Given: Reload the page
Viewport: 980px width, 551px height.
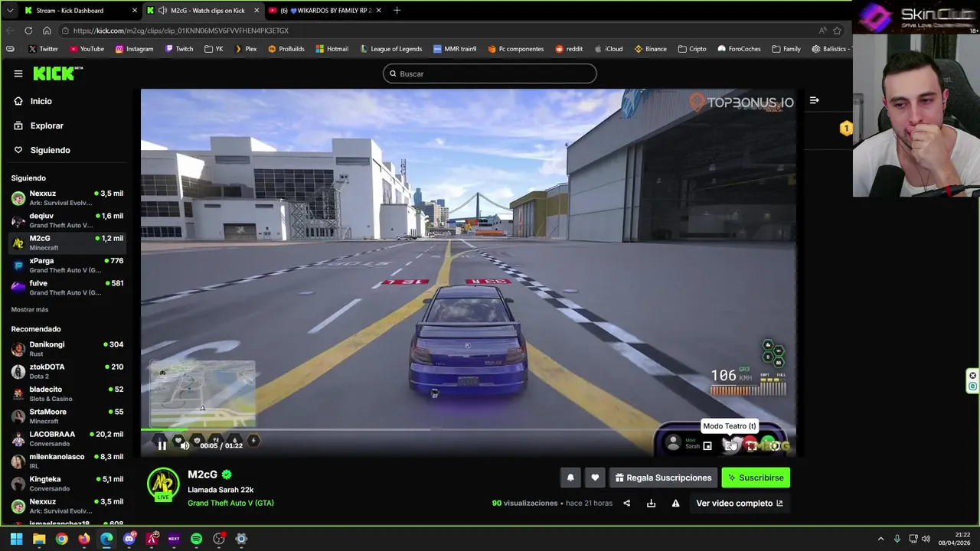Looking at the screenshot, I should (28, 31).
